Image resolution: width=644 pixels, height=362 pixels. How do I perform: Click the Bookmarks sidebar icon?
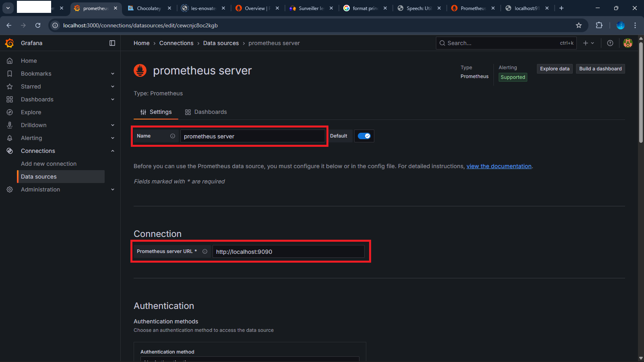pos(10,74)
